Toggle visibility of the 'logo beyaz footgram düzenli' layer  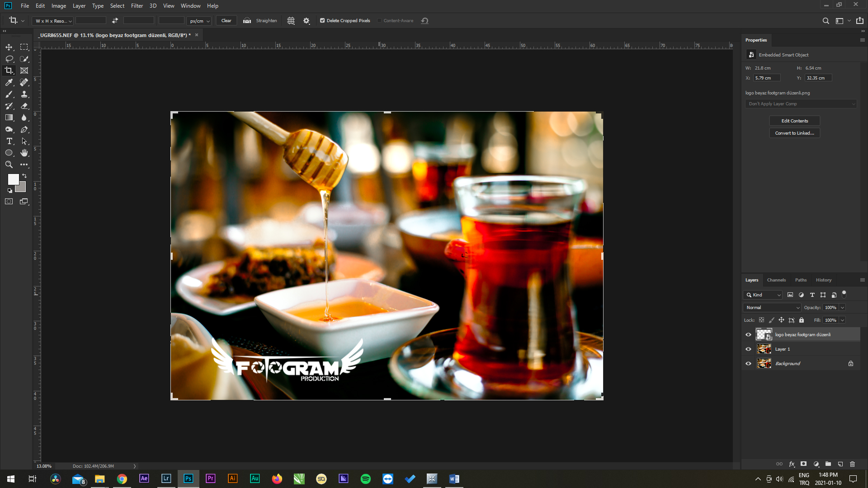click(749, 334)
